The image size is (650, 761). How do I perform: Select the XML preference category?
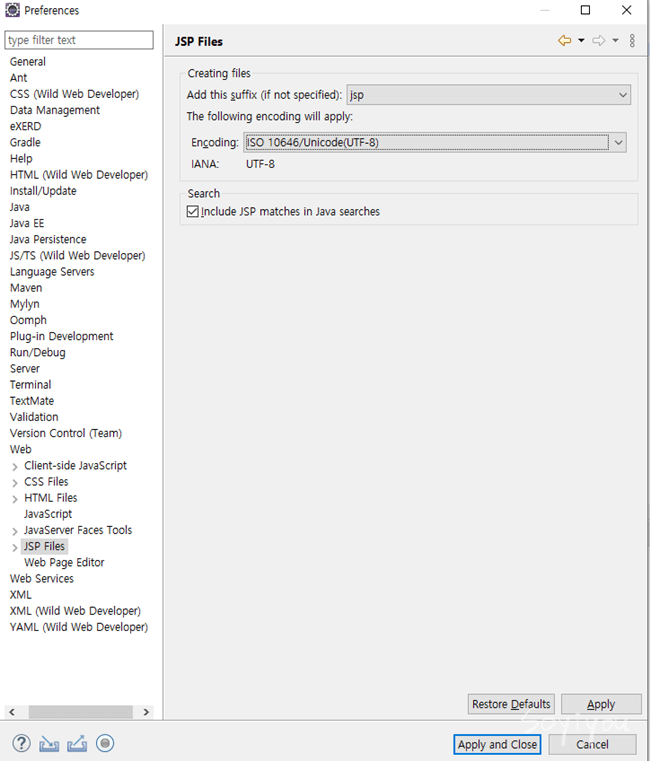coord(20,595)
